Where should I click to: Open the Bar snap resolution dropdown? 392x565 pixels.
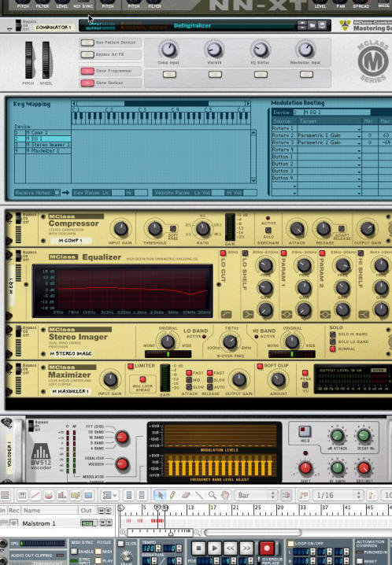pos(256,495)
